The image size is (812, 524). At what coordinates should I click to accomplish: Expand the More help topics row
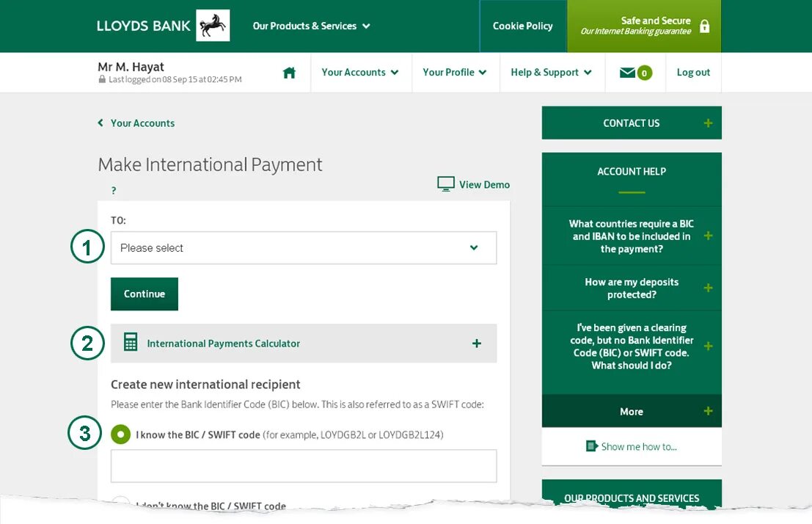pyautogui.click(x=632, y=411)
